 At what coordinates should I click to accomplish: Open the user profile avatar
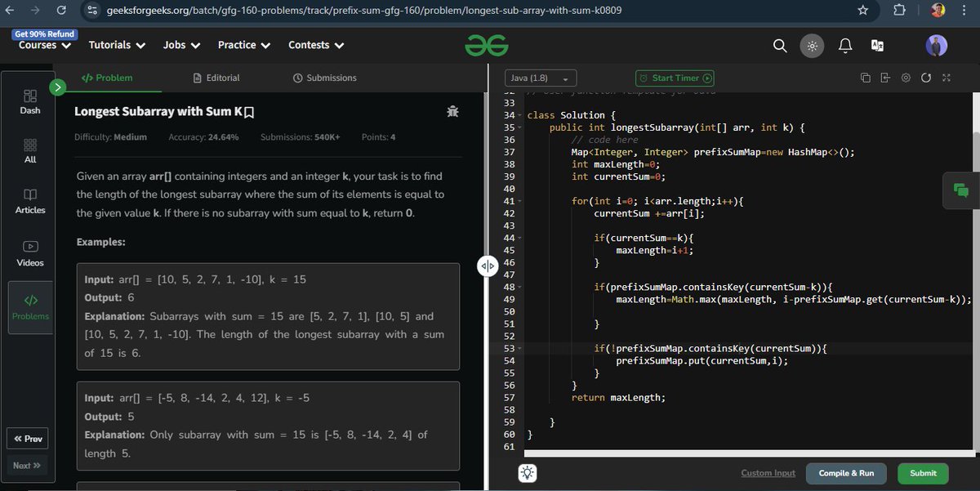coord(937,46)
